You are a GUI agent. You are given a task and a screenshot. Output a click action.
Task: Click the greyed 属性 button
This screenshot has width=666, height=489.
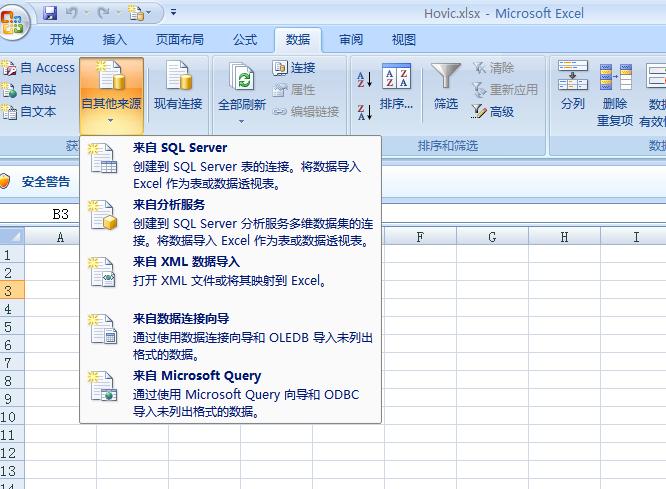pos(294,90)
